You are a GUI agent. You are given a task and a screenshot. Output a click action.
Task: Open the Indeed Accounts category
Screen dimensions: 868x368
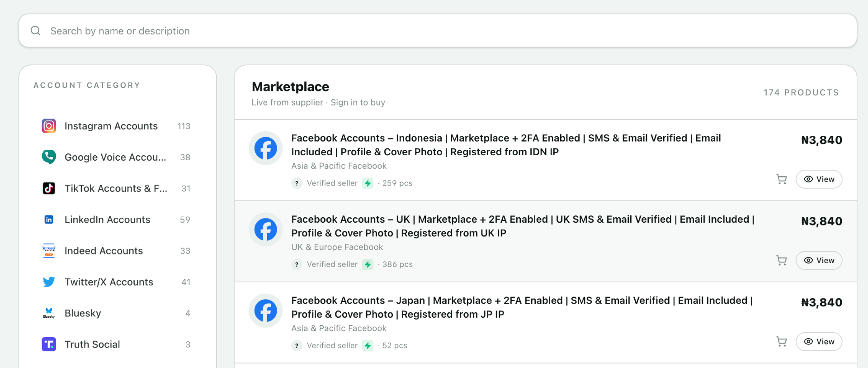click(x=117, y=251)
